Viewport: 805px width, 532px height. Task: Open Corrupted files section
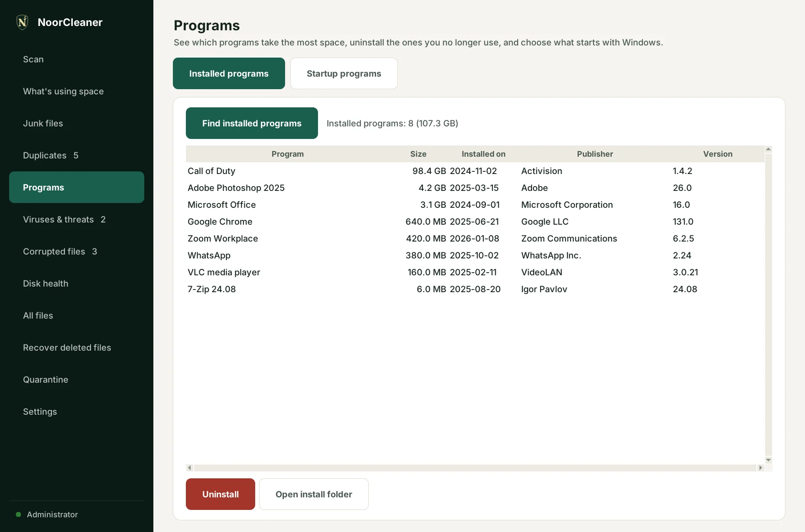coord(77,251)
